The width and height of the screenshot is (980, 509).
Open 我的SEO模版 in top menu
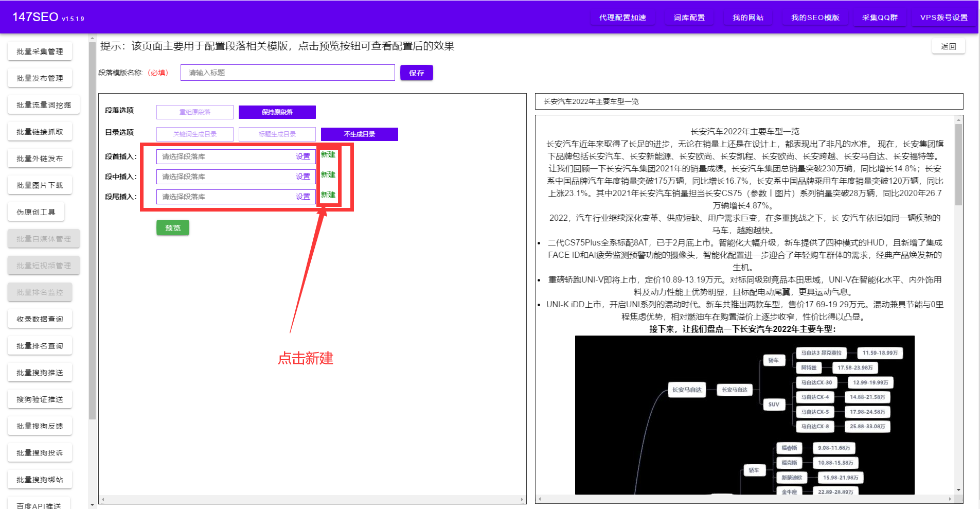tap(815, 17)
